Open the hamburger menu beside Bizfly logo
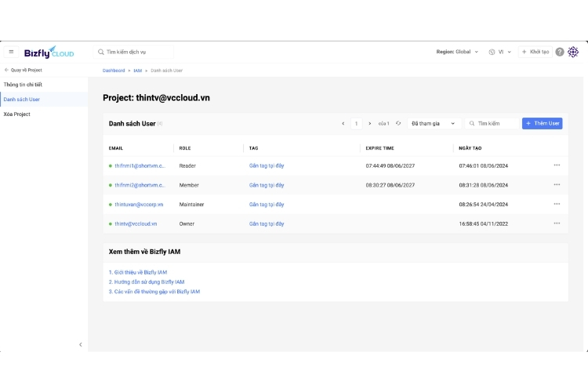Viewport: 588px width, 392px height. 12,52
